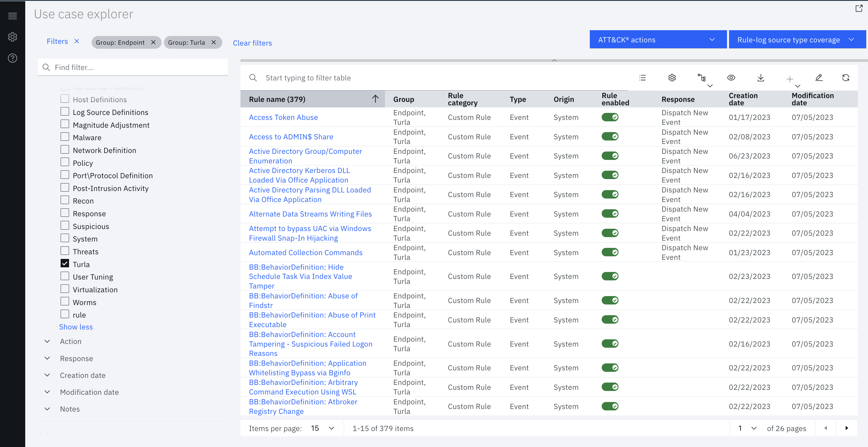The image size is (868, 447).
Task: Open the table settings gear icon
Action: tap(672, 77)
